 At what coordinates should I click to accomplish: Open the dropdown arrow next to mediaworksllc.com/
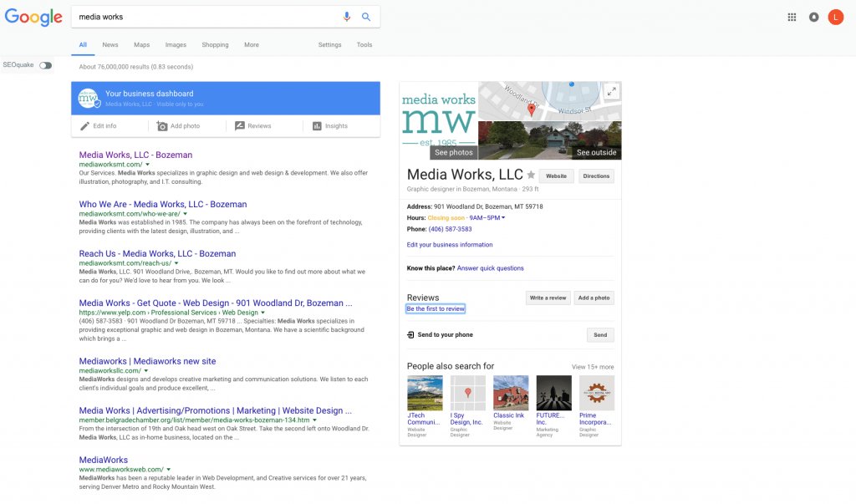tap(145, 371)
